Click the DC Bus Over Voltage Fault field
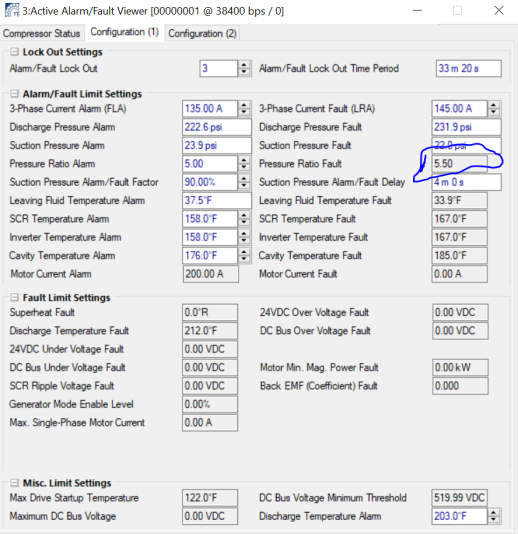This screenshot has width=518, height=534. (460, 331)
